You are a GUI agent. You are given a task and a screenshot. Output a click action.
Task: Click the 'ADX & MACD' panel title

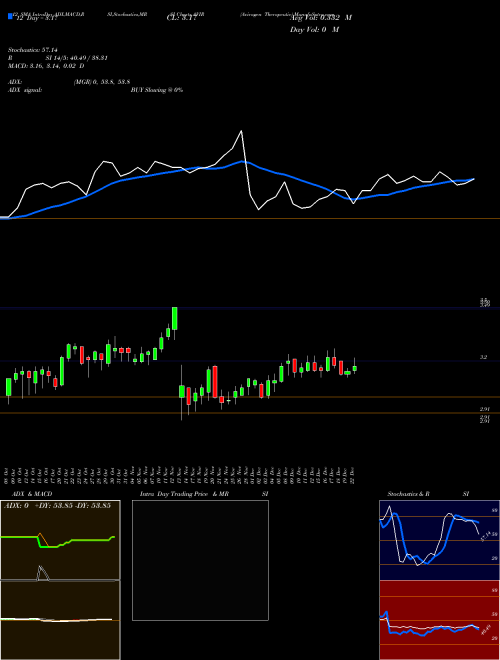32,494
